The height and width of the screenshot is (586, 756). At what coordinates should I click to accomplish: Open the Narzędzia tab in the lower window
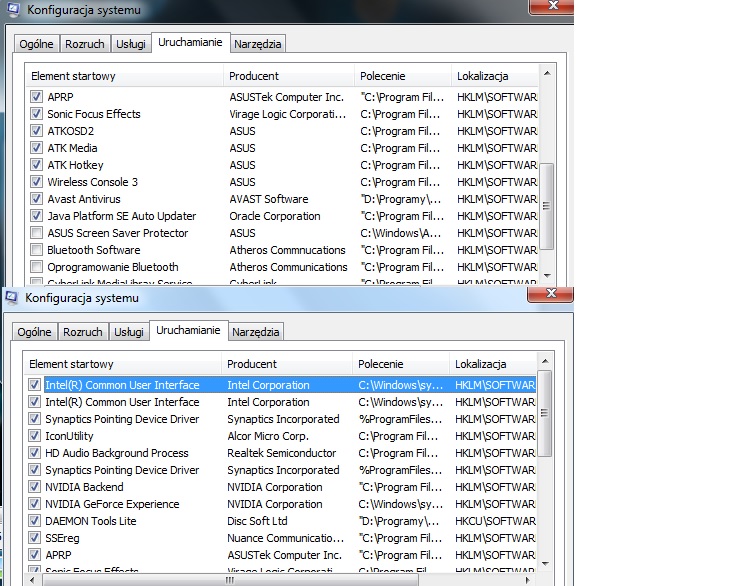pos(256,332)
